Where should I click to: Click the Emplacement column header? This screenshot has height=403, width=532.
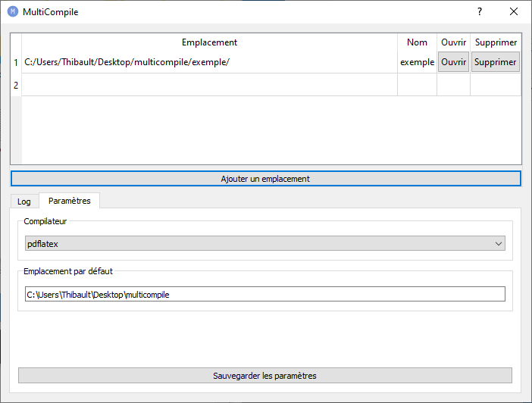[x=209, y=42]
